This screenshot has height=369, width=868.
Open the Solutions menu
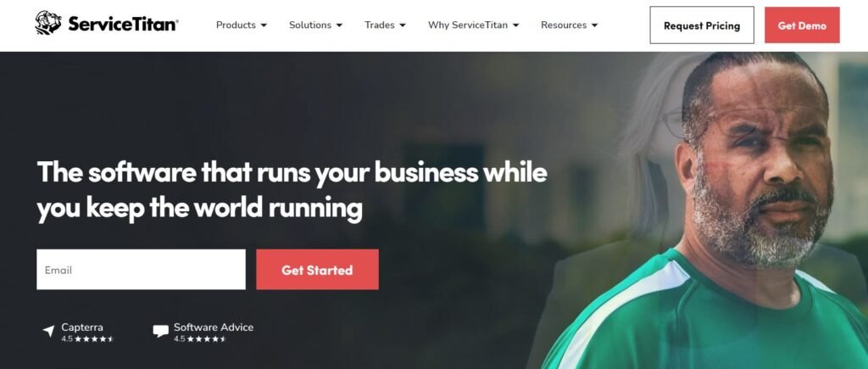315,25
